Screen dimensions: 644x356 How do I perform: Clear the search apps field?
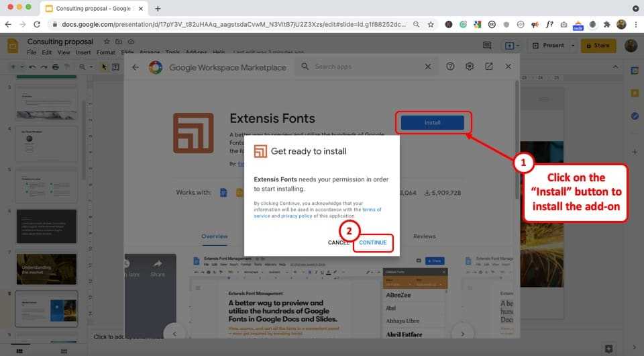(x=428, y=66)
